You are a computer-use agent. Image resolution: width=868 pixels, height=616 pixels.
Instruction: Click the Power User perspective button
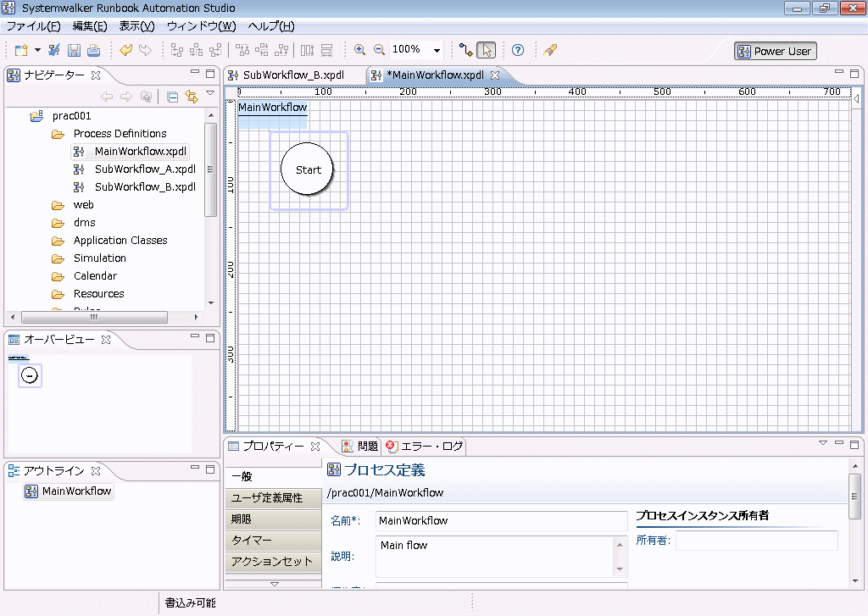click(x=776, y=51)
